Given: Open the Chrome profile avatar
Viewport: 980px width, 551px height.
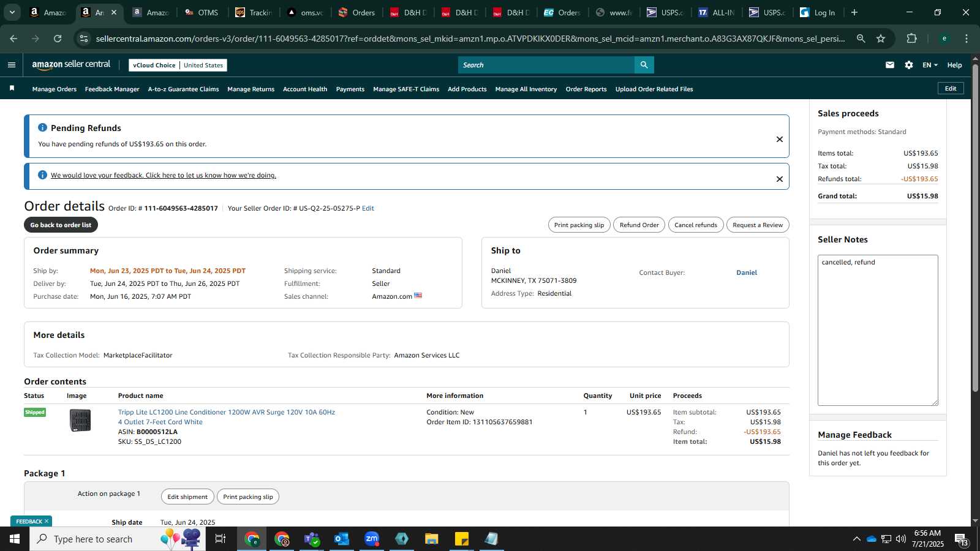Looking at the screenshot, I should point(944,39).
